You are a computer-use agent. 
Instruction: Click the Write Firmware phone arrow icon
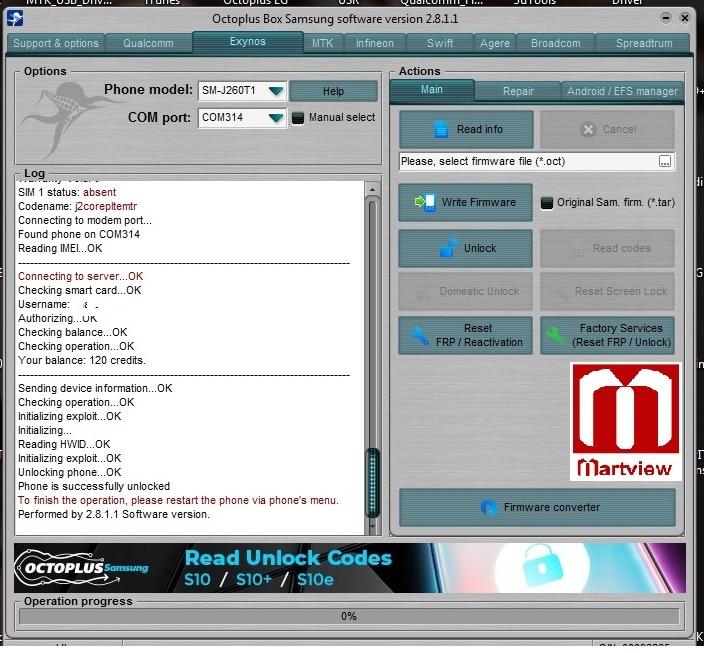pyautogui.click(x=428, y=203)
